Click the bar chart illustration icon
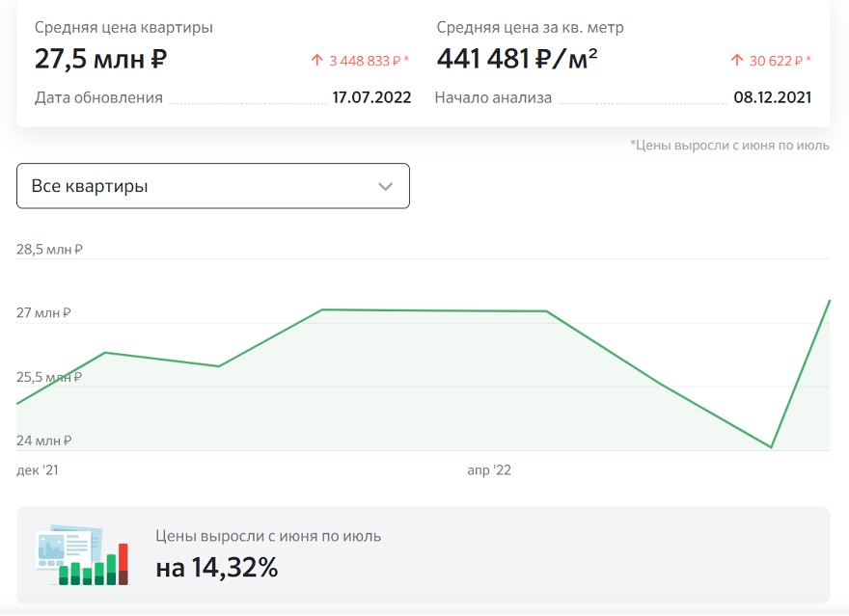 point(83,555)
